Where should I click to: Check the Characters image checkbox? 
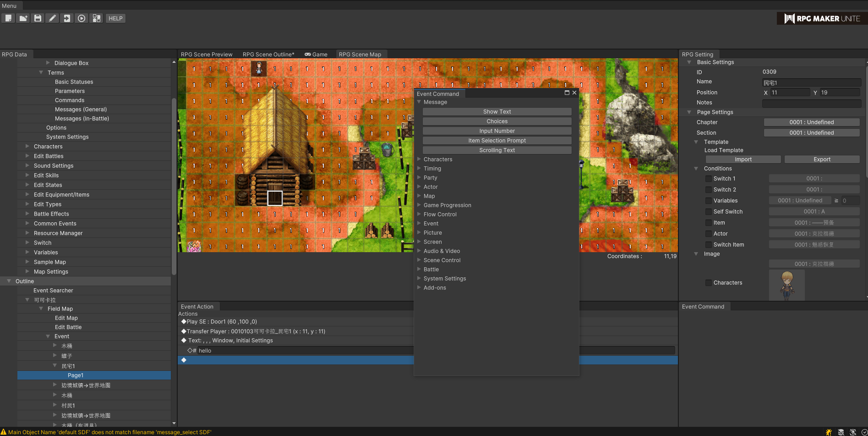point(709,283)
